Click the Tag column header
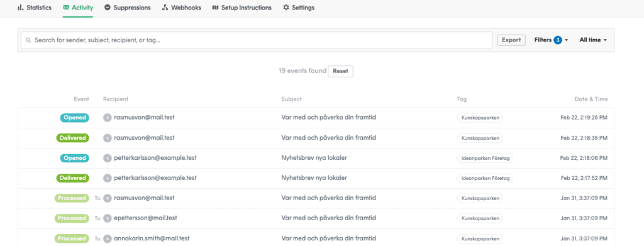This screenshot has width=644, height=246. (462, 99)
